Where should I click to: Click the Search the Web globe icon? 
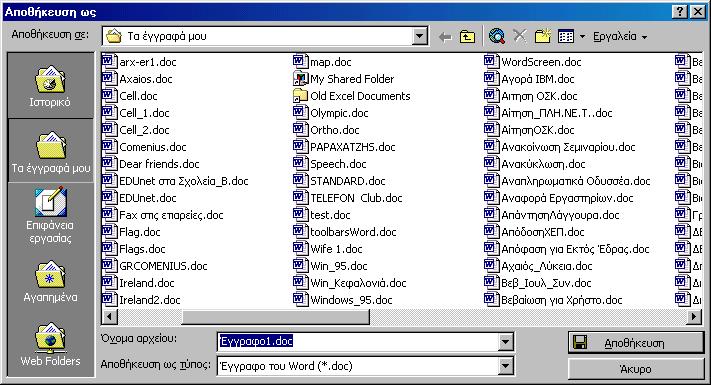pyautogui.click(x=497, y=36)
